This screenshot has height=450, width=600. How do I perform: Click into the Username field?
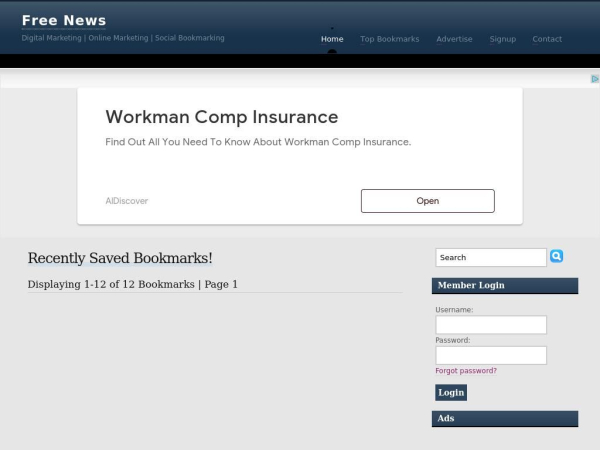(490, 325)
